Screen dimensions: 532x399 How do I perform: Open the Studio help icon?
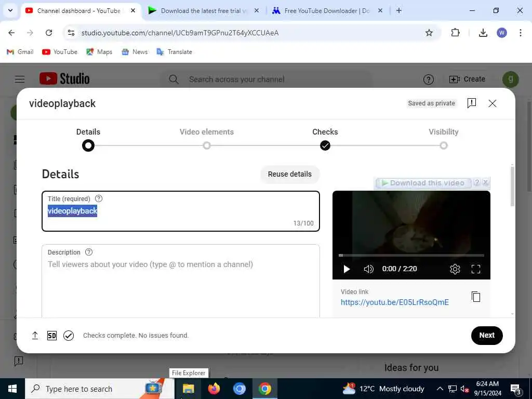[429, 79]
